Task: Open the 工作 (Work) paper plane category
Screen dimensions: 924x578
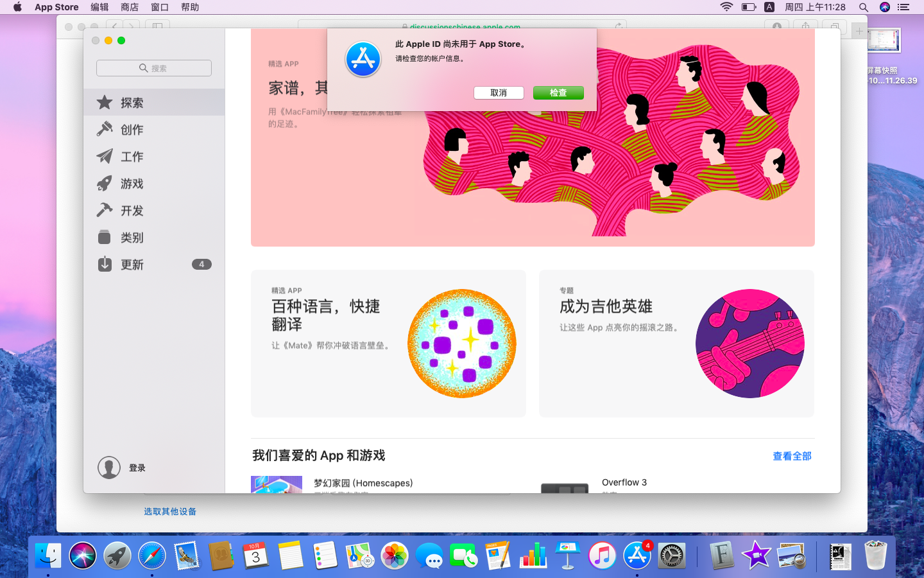Action: [132, 157]
